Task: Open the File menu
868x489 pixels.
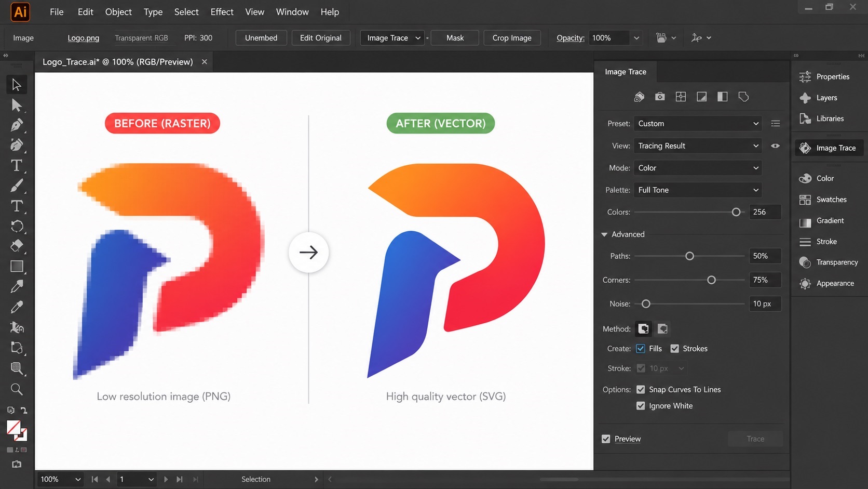Action: click(57, 12)
